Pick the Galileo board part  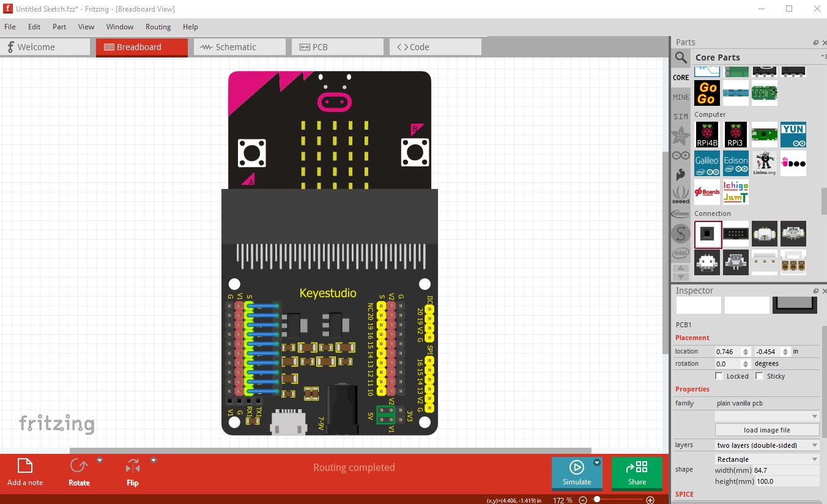click(707, 164)
